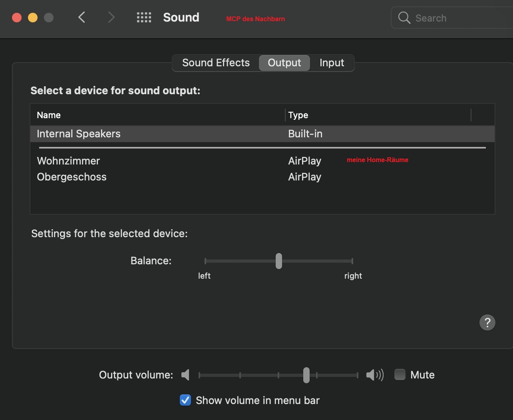This screenshot has width=513, height=420.
Task: Choose Wohnzimmer AirPlay device
Action: click(x=68, y=161)
